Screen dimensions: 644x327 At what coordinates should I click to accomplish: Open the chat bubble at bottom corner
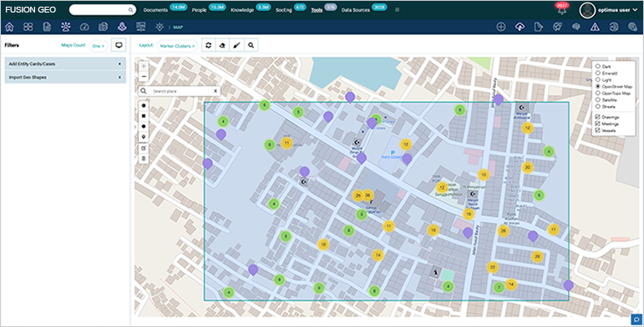coord(636,319)
